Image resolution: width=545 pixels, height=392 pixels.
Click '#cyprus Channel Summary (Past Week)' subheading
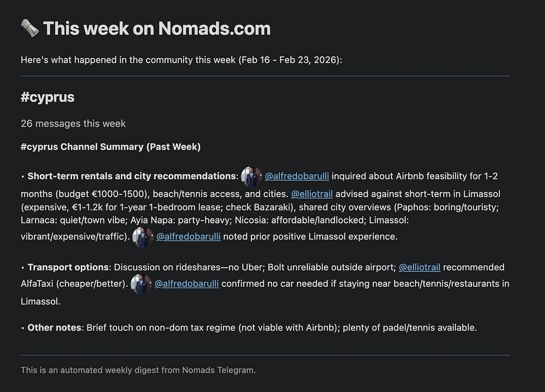click(x=111, y=147)
